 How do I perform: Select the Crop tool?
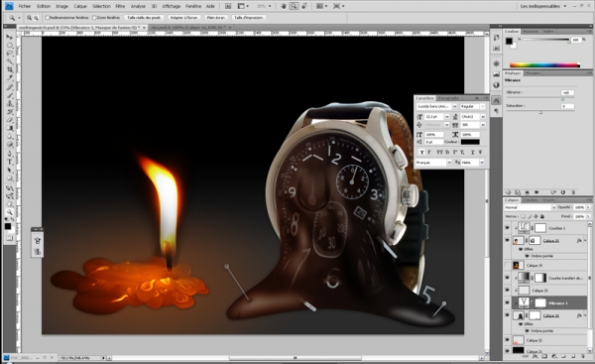pos(10,69)
